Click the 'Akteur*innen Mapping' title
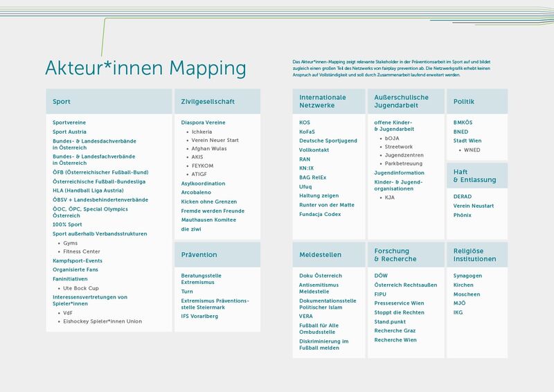The image size is (554, 392). click(145, 68)
